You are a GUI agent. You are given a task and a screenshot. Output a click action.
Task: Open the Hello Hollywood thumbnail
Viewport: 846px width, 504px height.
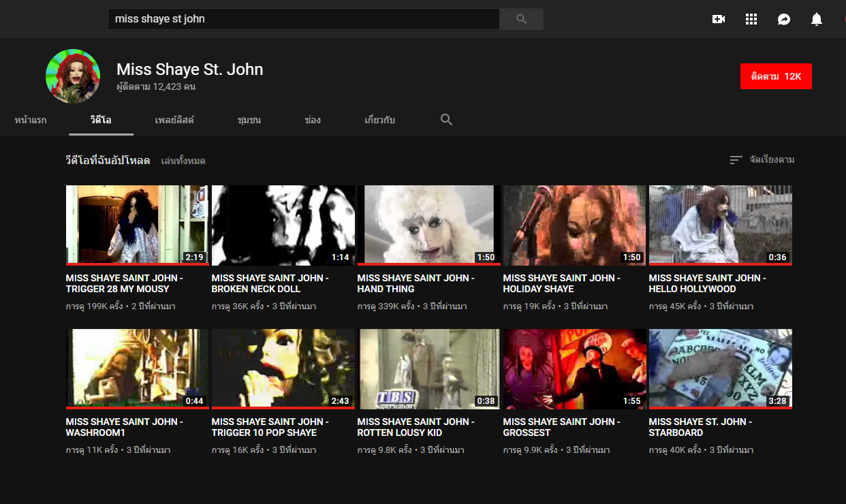(x=721, y=225)
